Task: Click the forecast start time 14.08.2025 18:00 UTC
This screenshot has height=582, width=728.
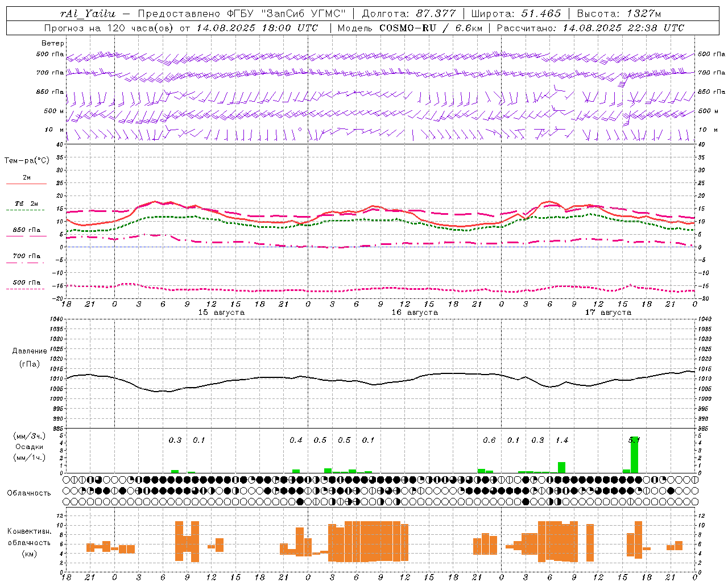Action: point(258,28)
